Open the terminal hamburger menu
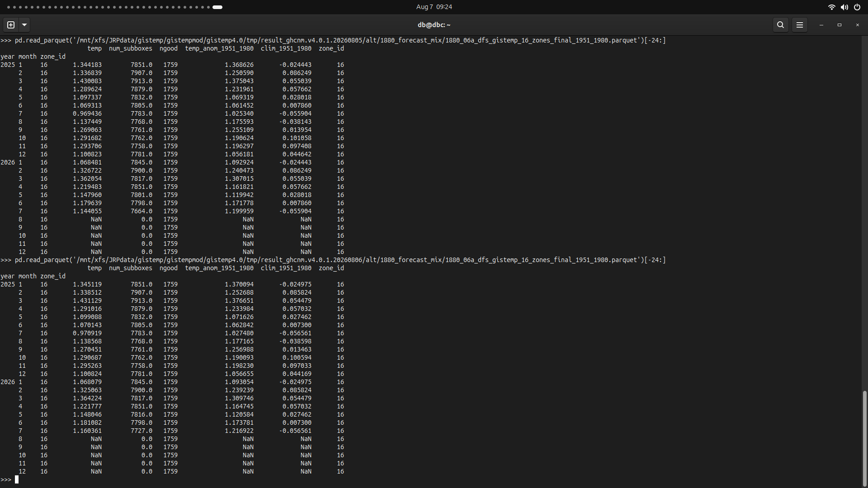This screenshot has height=488, width=868. click(x=799, y=25)
